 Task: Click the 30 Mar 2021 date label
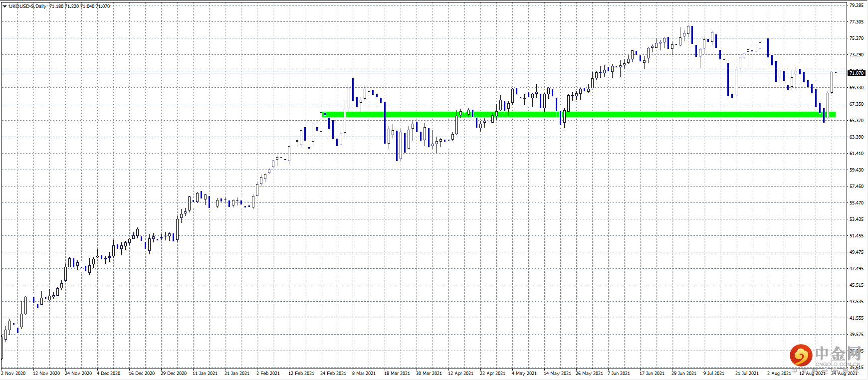click(429, 374)
